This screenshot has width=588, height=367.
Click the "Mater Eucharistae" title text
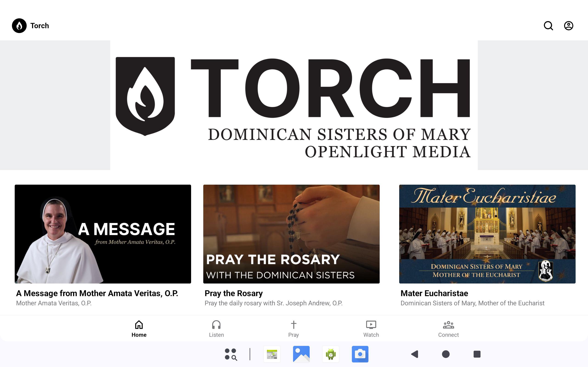coord(434,293)
